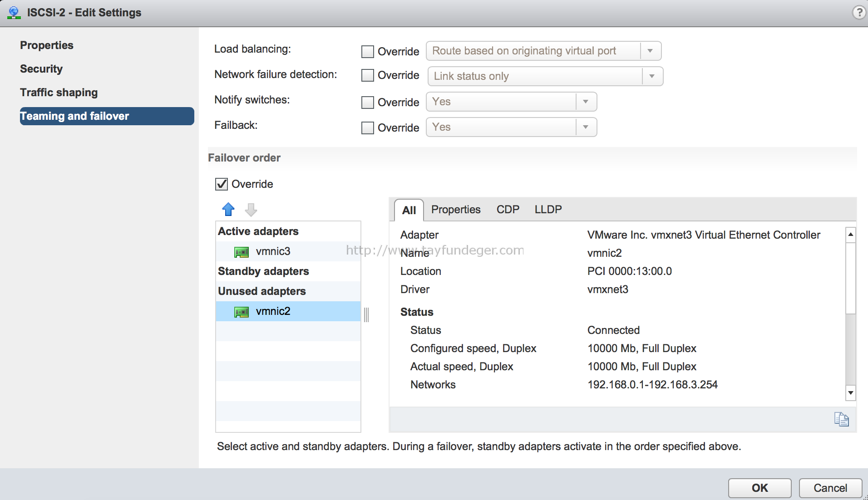This screenshot has width=868, height=500.
Task: Open the Failback Yes dropdown
Action: 511,127
